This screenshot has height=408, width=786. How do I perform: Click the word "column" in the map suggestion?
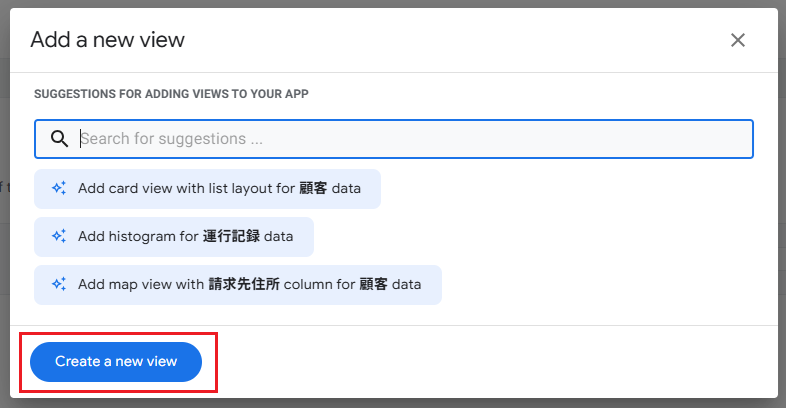tap(307, 284)
